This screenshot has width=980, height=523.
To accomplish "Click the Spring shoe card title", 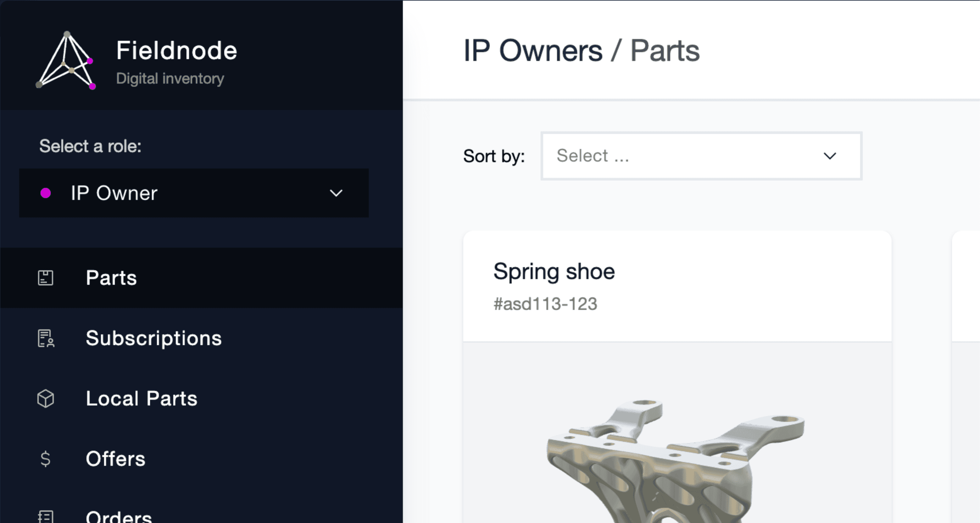I will tap(554, 272).
